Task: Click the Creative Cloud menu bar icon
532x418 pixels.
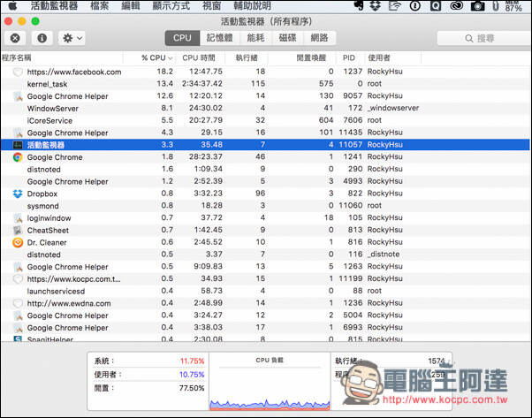Action: click(456, 6)
